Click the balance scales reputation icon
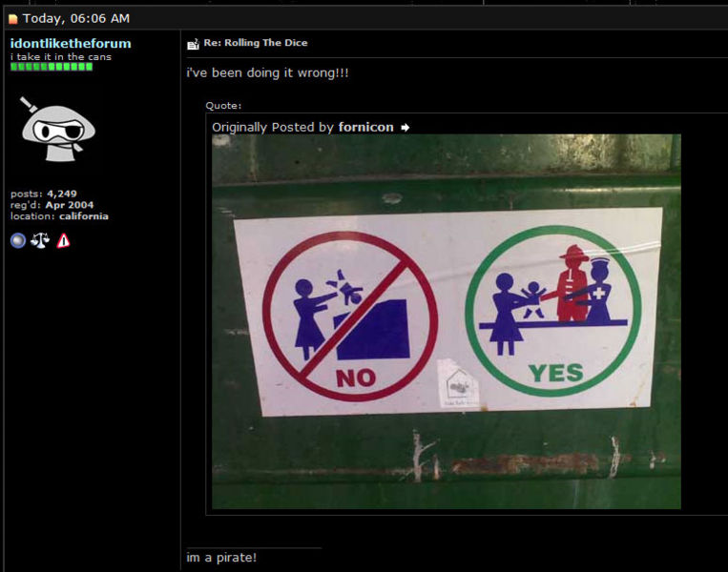Viewport: 728px width, 572px height. tap(40, 241)
